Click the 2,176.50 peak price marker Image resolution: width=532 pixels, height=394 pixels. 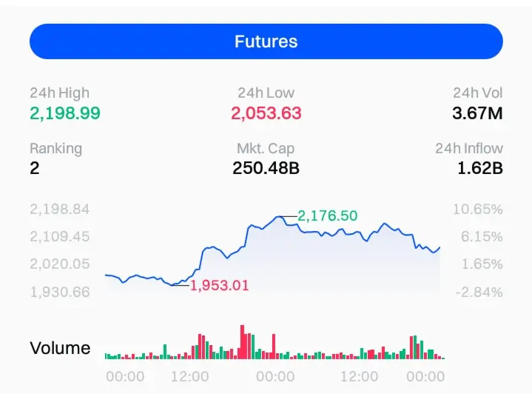click(328, 216)
